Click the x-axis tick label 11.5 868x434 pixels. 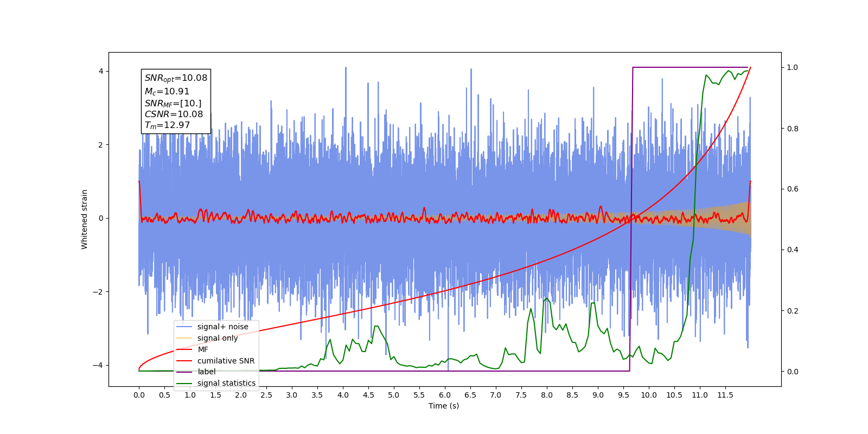point(725,395)
